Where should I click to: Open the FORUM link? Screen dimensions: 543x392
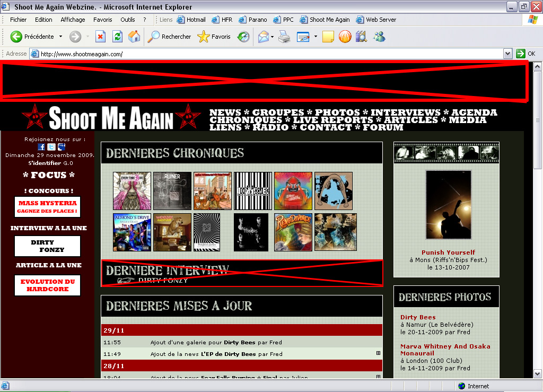(383, 127)
